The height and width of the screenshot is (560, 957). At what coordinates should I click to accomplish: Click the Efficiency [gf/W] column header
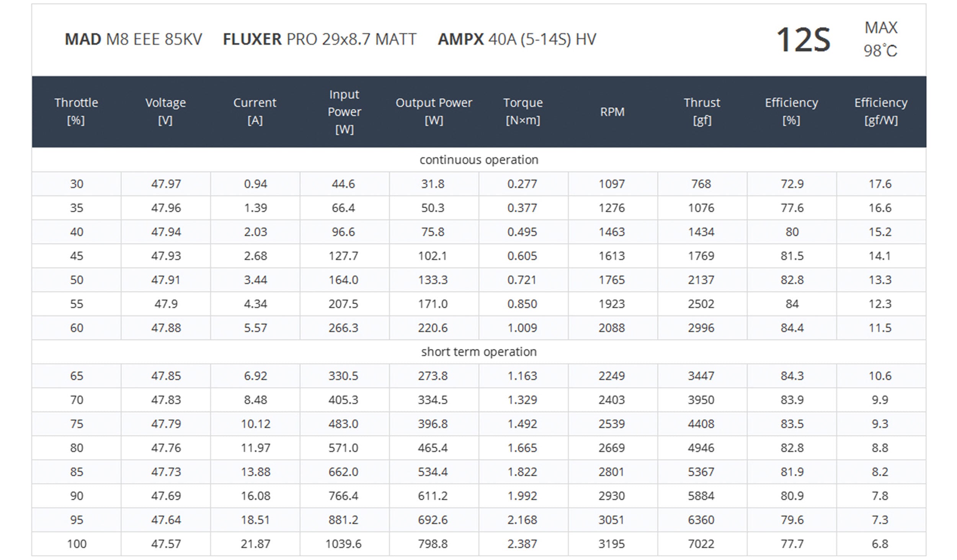[881, 111]
